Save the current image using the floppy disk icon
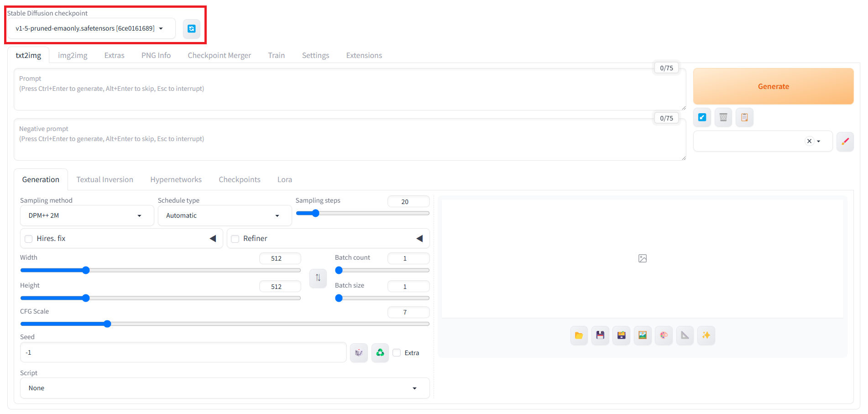Screen dimensions: 868x414 [x=600, y=335]
